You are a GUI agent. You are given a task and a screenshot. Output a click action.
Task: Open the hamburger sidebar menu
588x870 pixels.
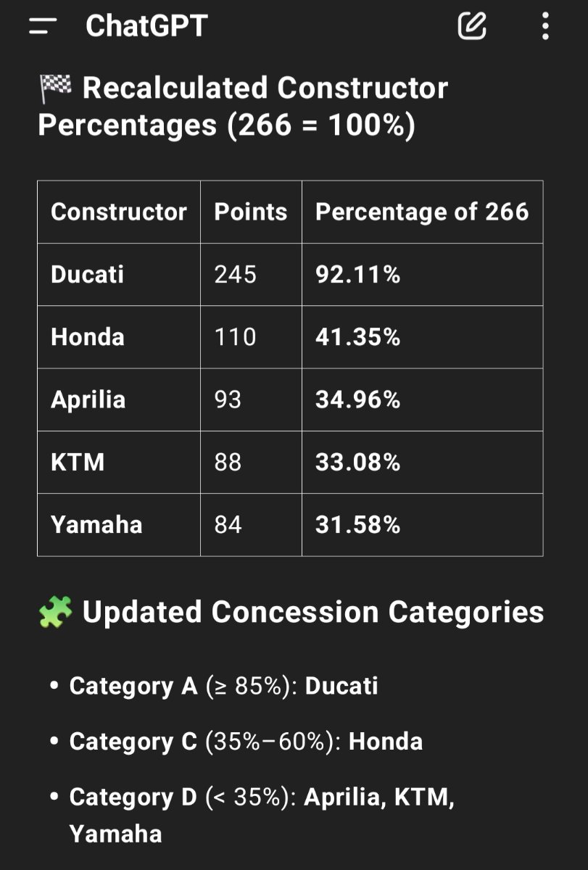click(42, 27)
